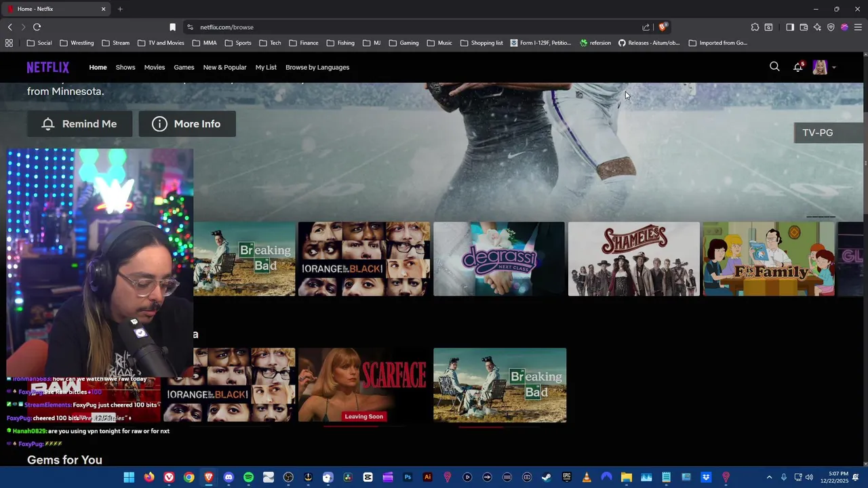The height and width of the screenshot is (488, 868).
Task: Click the Netflix logo
Action: (x=47, y=67)
